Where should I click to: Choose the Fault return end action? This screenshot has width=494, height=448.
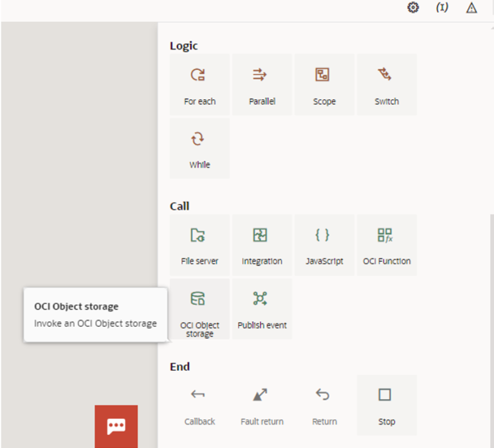tap(262, 405)
